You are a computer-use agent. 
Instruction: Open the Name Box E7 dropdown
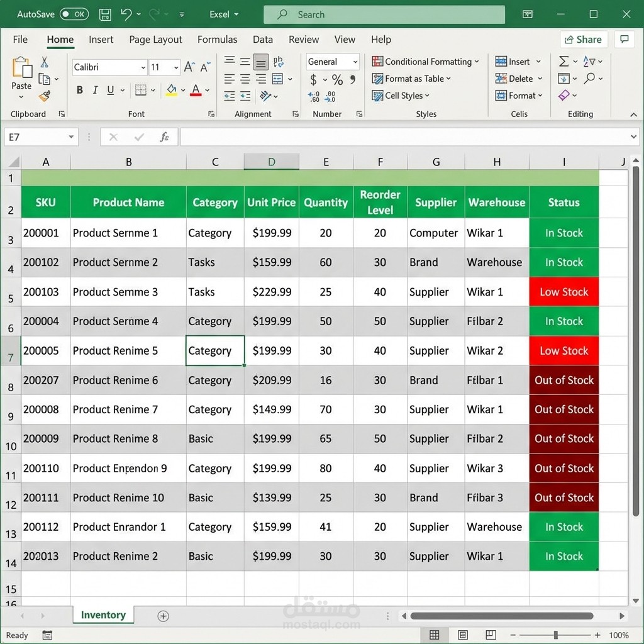pos(71,136)
